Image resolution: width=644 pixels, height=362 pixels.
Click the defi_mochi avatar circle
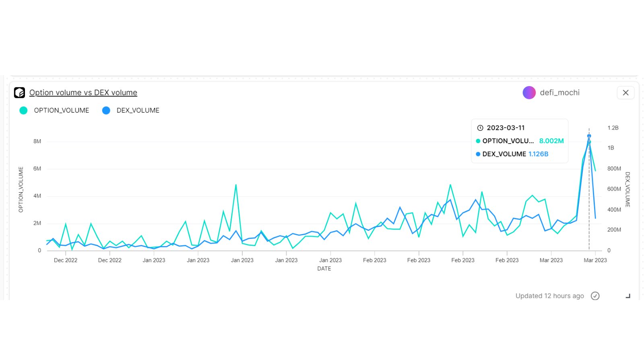click(529, 93)
